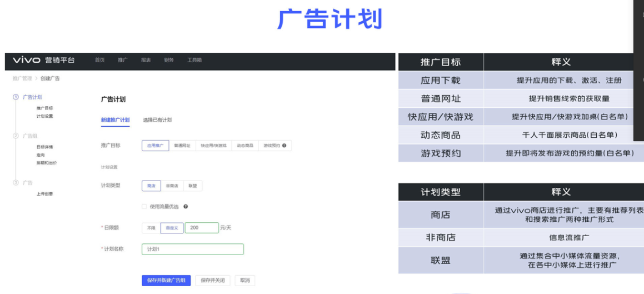
Task: Click 推广管理 breadcrumb link
Action: [x=22, y=78]
